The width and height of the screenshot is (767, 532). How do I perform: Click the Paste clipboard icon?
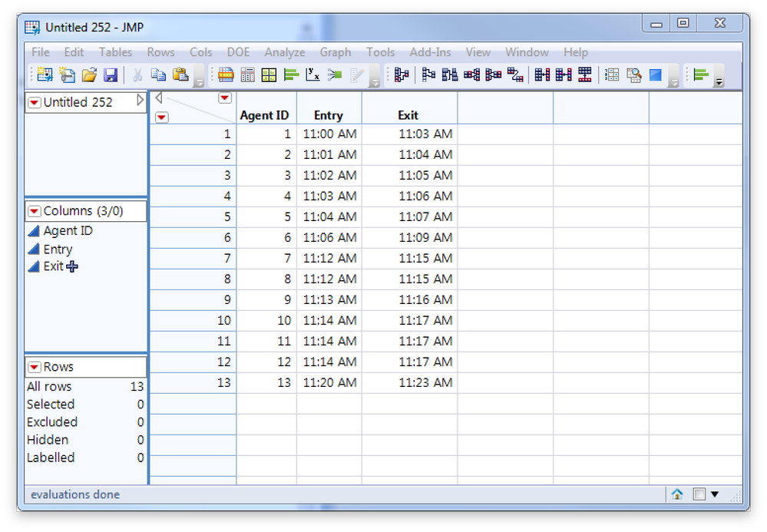click(x=180, y=74)
